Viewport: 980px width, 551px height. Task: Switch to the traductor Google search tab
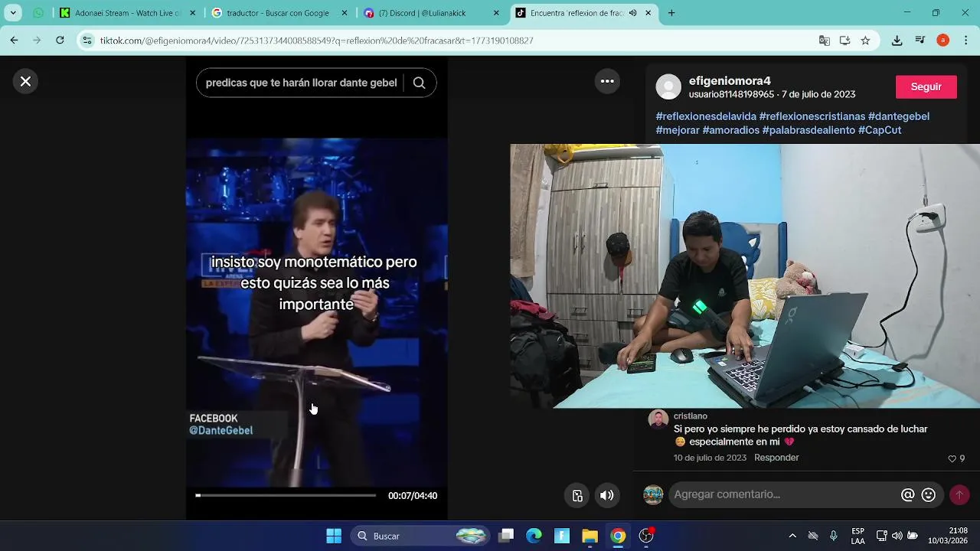278,13
